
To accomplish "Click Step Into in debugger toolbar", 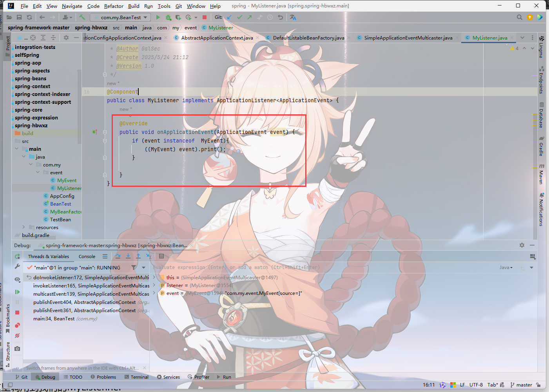I will point(128,256).
